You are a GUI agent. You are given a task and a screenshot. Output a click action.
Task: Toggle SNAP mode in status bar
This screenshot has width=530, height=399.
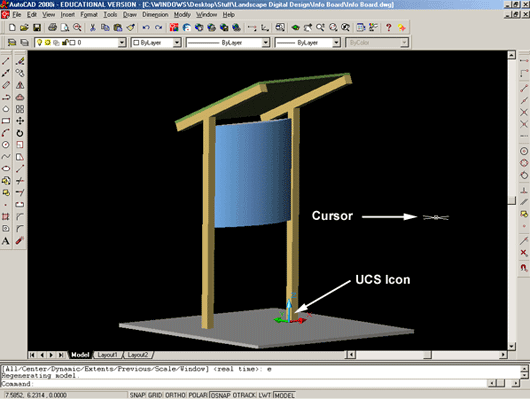(x=138, y=395)
